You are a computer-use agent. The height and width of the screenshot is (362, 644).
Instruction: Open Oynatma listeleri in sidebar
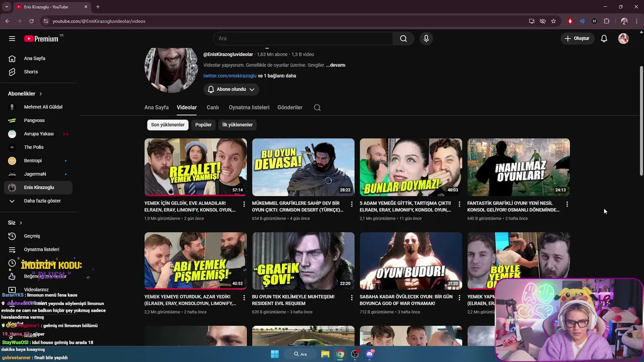click(38, 249)
